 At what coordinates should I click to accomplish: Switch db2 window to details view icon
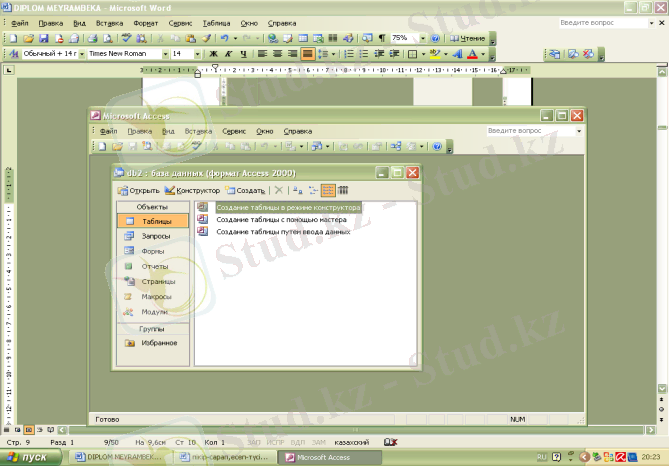343,190
